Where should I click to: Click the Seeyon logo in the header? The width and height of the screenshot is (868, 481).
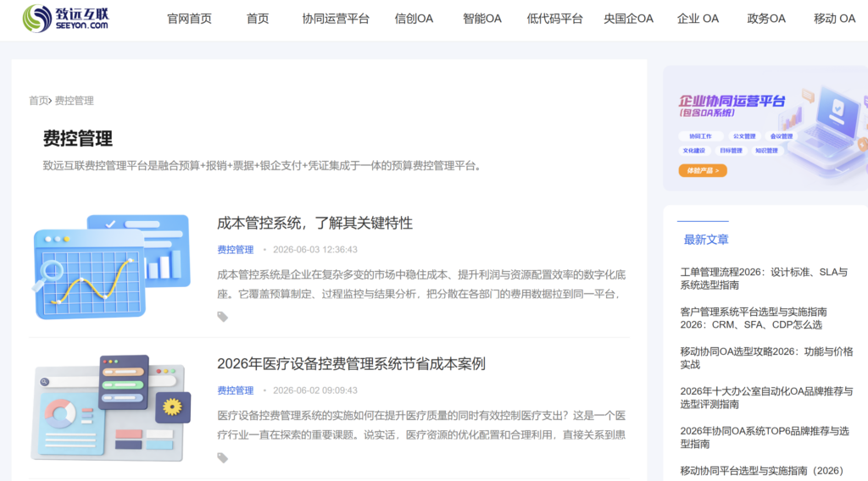pos(66,19)
